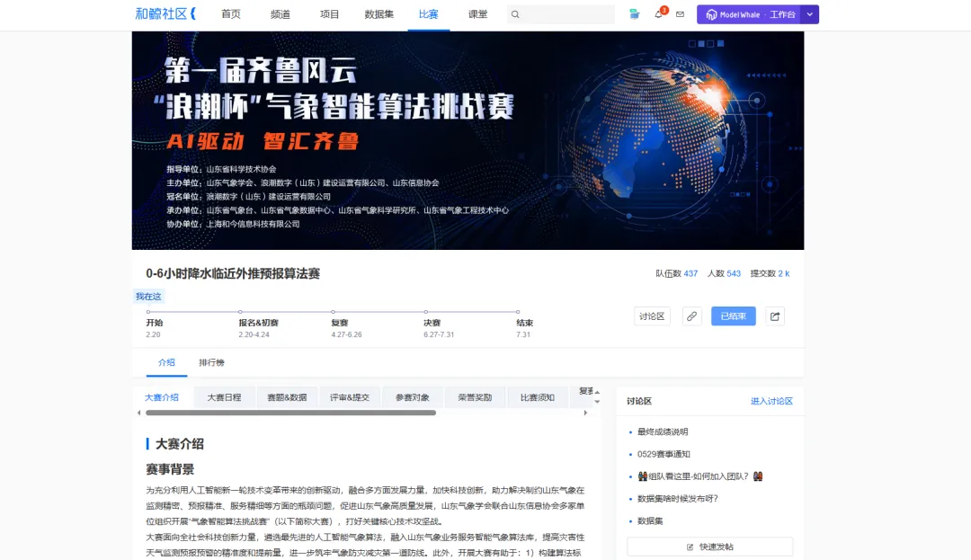Open the 和鲸社区 logo home link

coord(165,13)
